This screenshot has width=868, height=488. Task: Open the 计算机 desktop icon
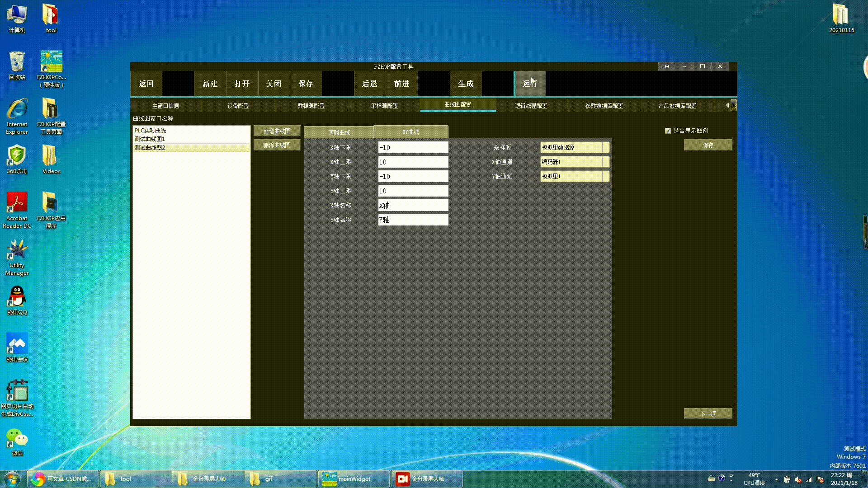(17, 19)
